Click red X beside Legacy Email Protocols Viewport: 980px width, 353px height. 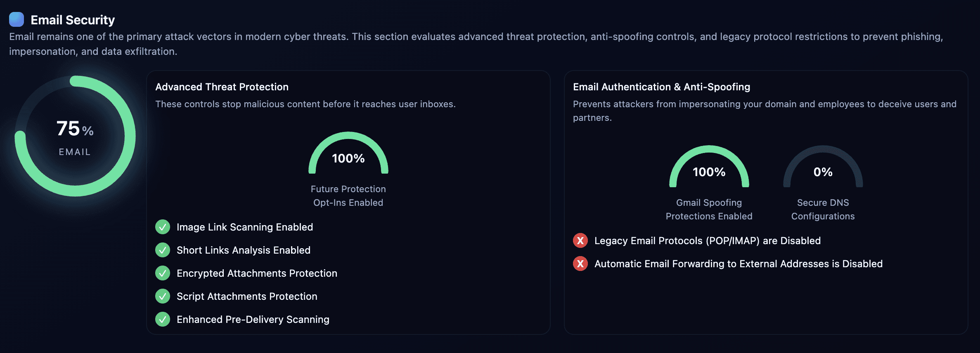580,240
